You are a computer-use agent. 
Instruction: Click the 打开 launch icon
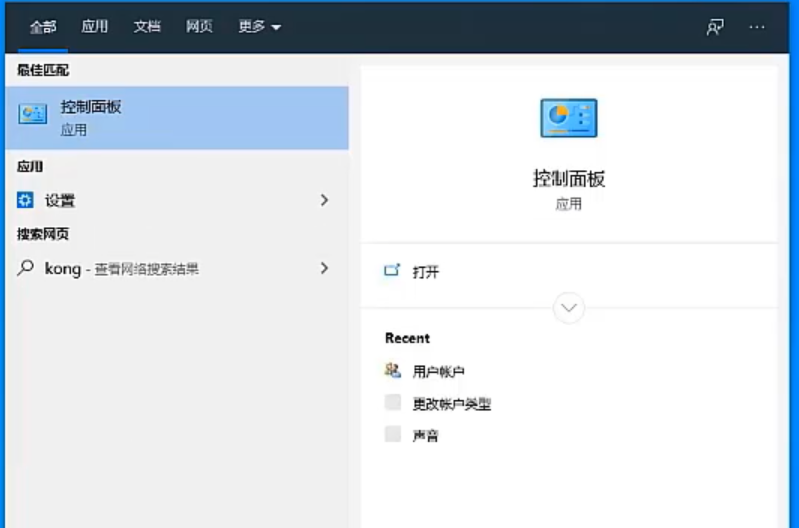[x=392, y=271]
